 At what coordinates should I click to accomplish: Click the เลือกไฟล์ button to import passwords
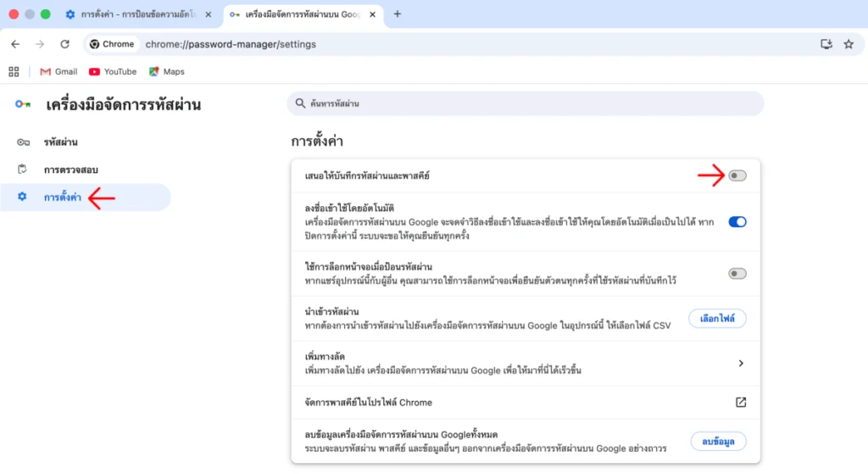(x=717, y=318)
